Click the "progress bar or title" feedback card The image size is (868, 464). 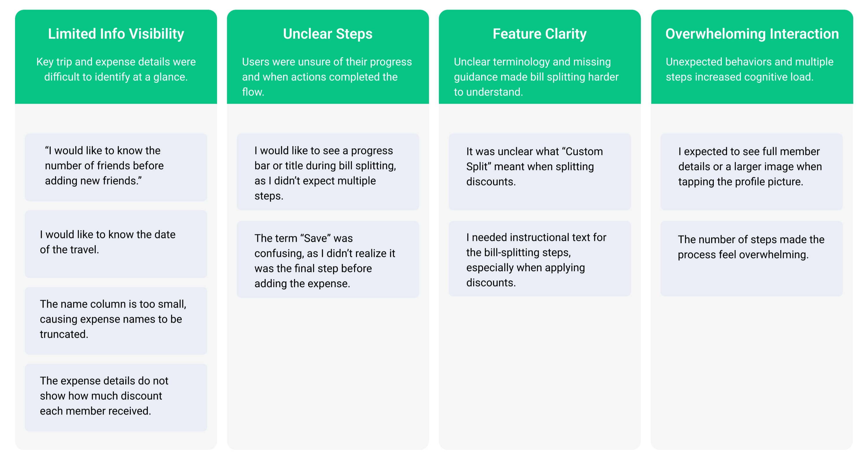[x=328, y=172]
